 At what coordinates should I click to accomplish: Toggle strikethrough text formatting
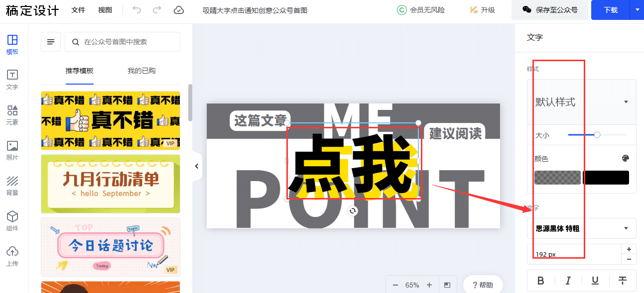pyautogui.click(x=623, y=281)
